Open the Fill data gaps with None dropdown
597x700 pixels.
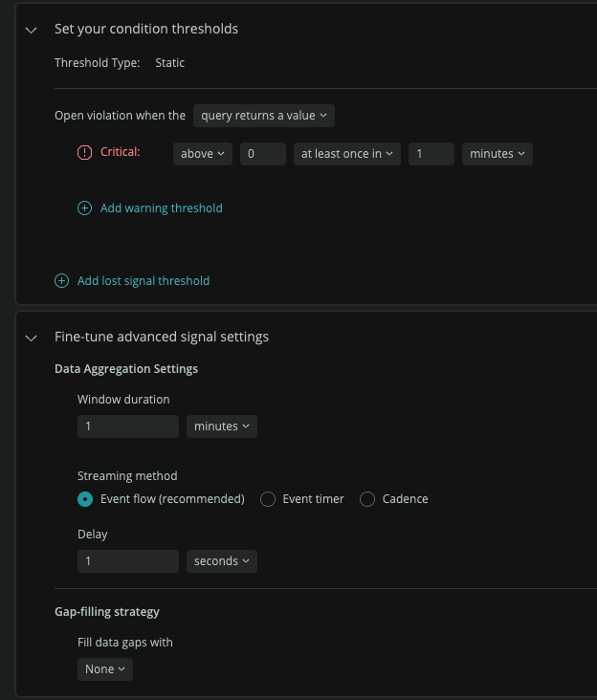(x=105, y=669)
